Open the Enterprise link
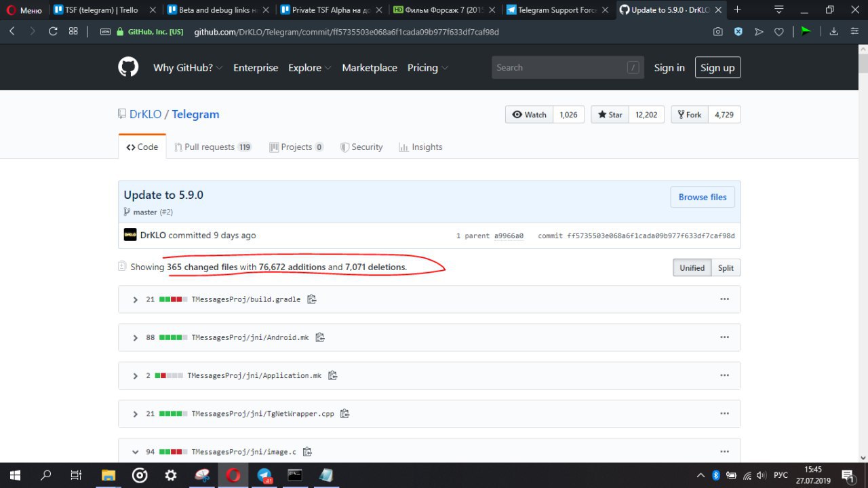Image resolution: width=868 pixels, height=488 pixels. (256, 68)
